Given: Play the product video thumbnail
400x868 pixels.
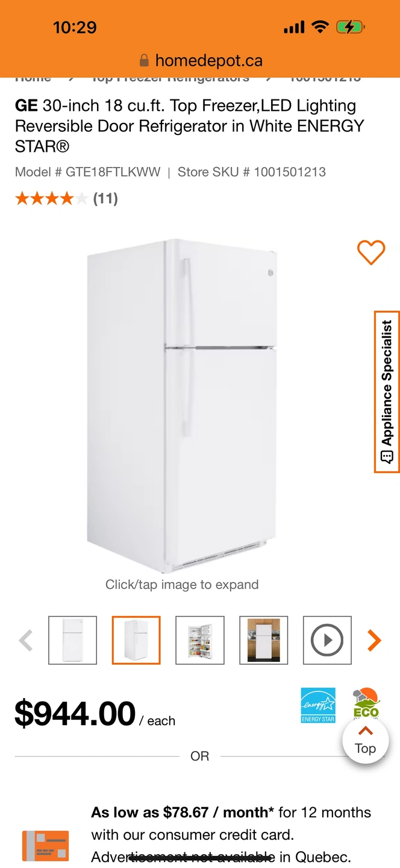Looking at the screenshot, I should 327,640.
